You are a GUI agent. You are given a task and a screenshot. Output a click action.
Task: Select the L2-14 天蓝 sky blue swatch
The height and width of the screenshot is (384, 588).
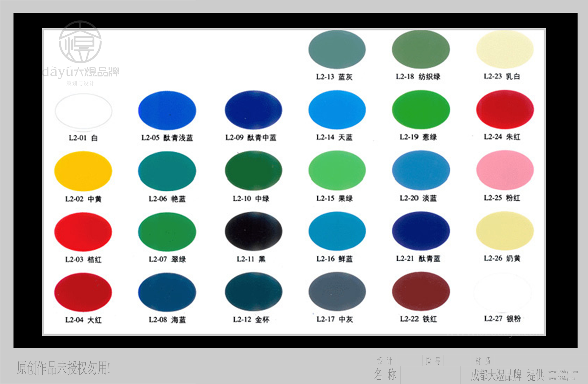(337, 110)
